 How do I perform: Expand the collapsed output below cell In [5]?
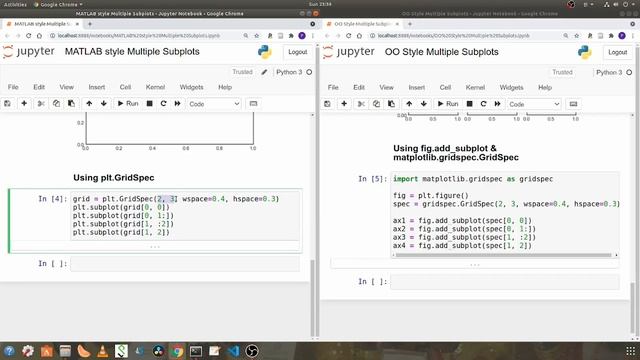[x=474, y=264]
